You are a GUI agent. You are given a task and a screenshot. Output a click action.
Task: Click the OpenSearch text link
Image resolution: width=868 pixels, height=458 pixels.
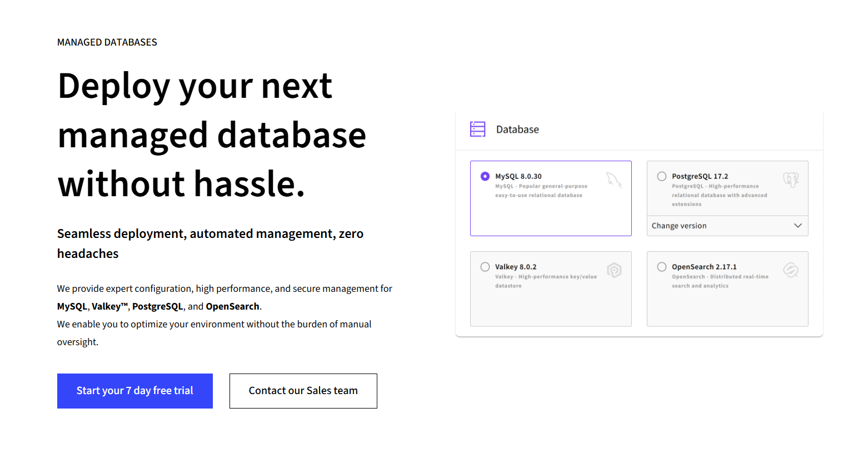point(233,306)
